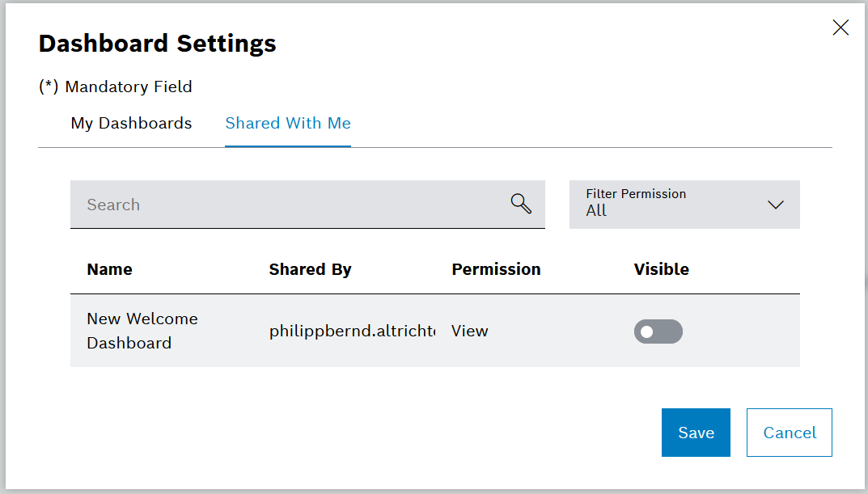Cancel the dashboard settings dialog
This screenshot has width=868, height=494.
(789, 433)
